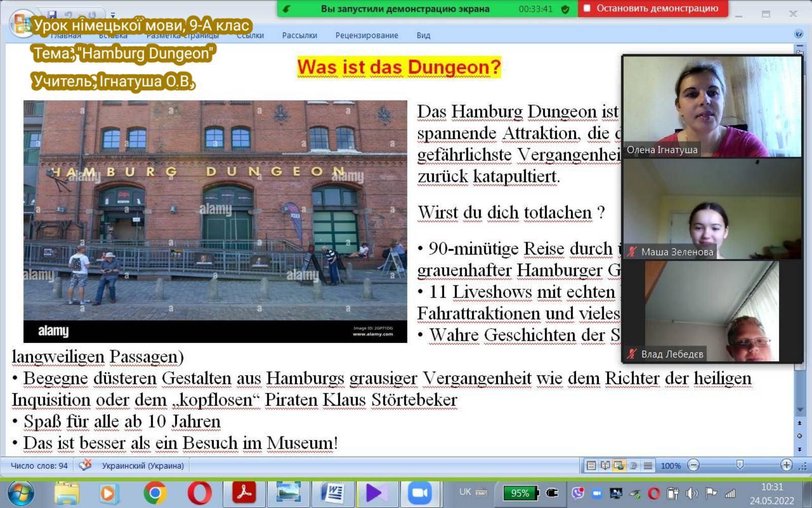Open Google Chrome from the taskbar
Image resolution: width=812 pixels, height=508 pixels.
tap(155, 493)
